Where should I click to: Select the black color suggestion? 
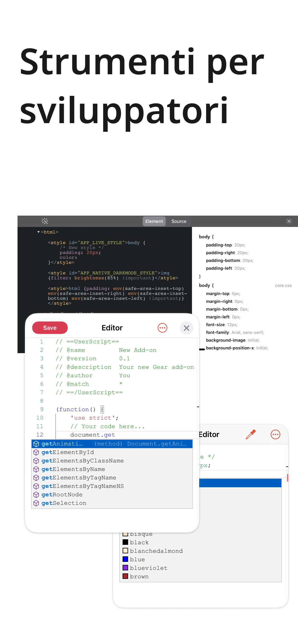(200, 542)
